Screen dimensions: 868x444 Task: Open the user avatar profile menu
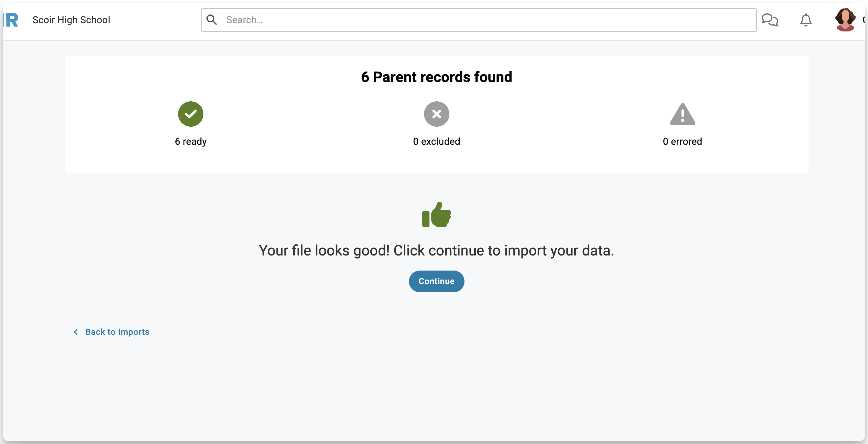tap(845, 20)
